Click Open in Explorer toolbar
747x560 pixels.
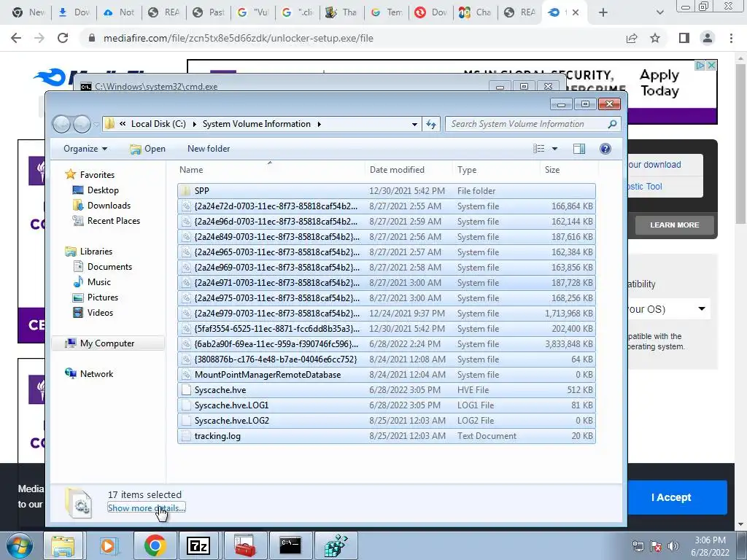[x=147, y=149]
